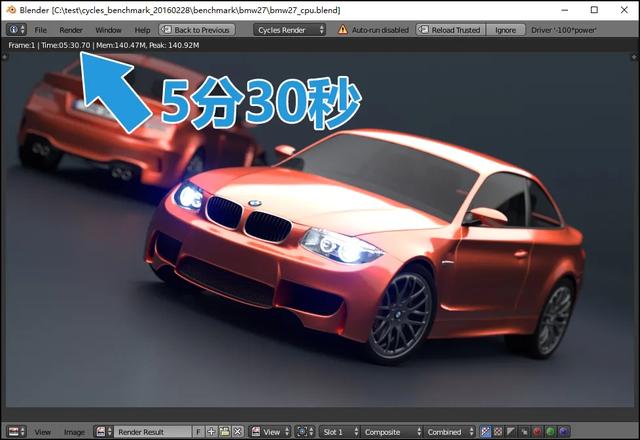Open the View mode dropdown
640x440 pixels.
click(x=270, y=431)
